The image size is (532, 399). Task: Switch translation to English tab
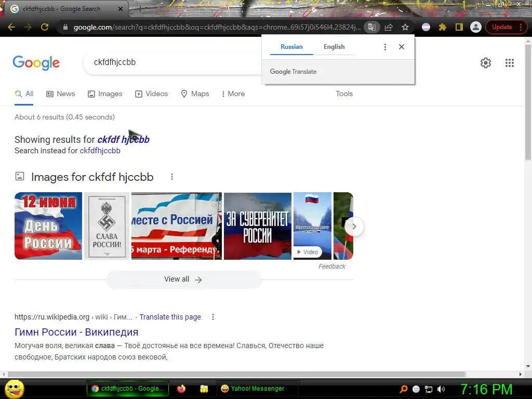334,47
